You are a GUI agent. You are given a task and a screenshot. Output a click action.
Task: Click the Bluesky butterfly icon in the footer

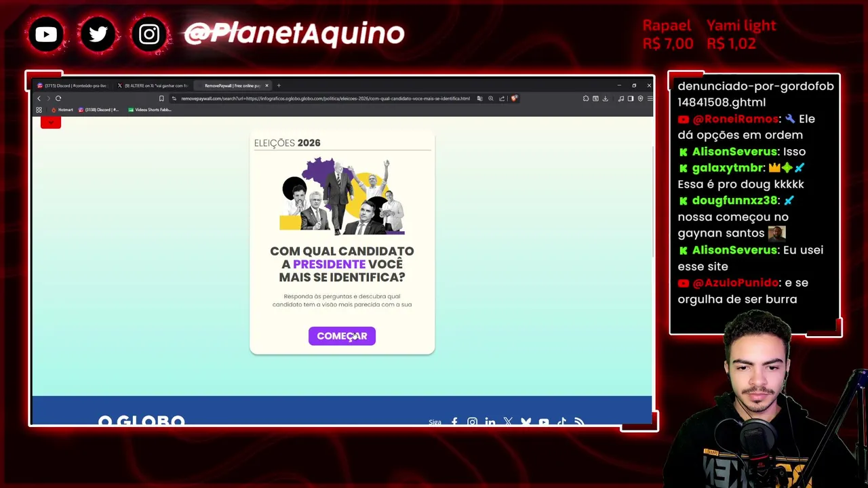tap(526, 422)
